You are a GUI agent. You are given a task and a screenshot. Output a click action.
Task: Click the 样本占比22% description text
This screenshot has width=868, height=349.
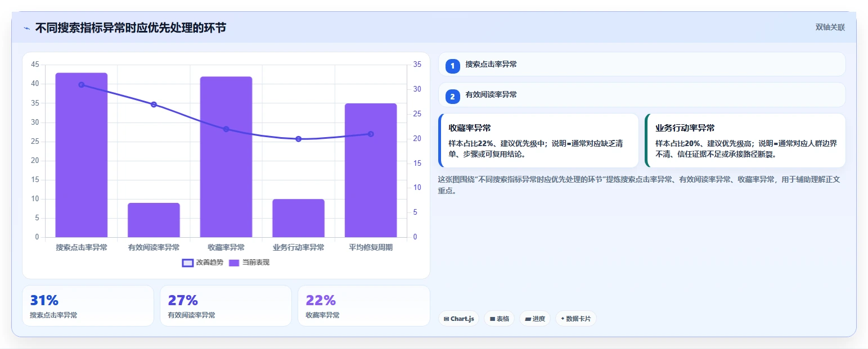(536, 148)
